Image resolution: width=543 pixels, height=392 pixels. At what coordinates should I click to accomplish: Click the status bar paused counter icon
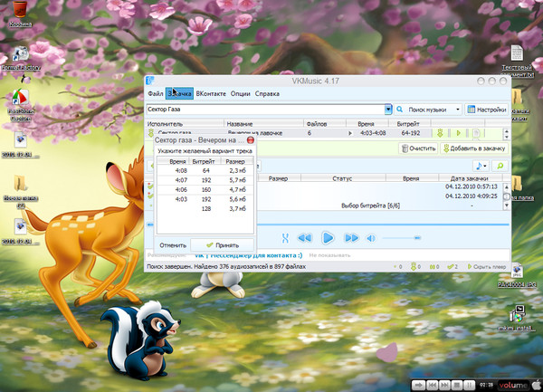click(x=434, y=267)
